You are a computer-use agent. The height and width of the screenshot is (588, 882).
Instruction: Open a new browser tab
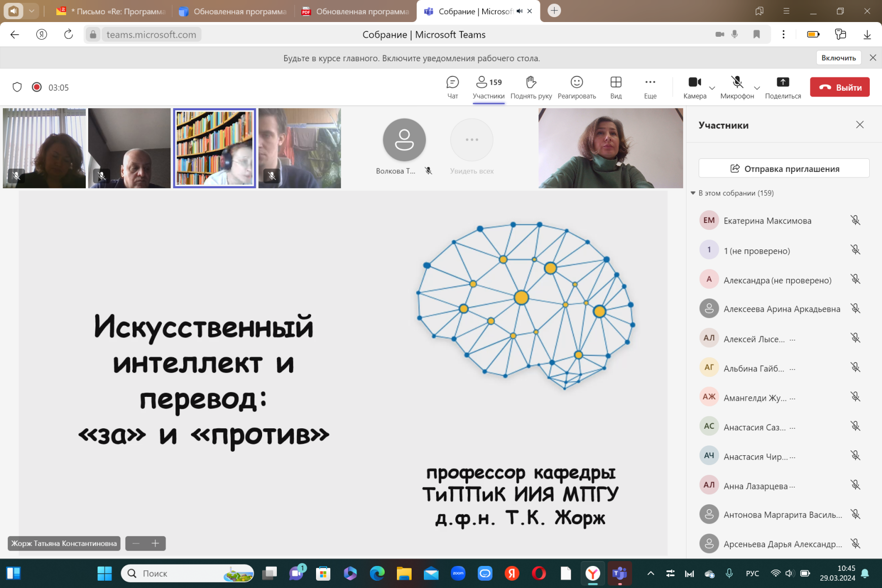click(x=554, y=11)
